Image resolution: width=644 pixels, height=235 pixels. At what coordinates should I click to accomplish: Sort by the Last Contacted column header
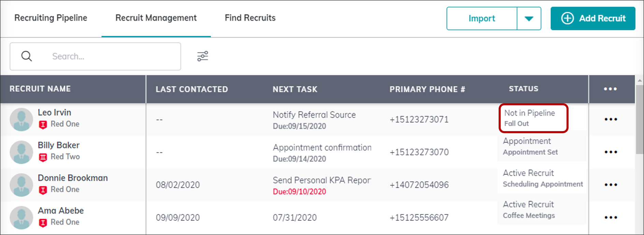(x=192, y=89)
